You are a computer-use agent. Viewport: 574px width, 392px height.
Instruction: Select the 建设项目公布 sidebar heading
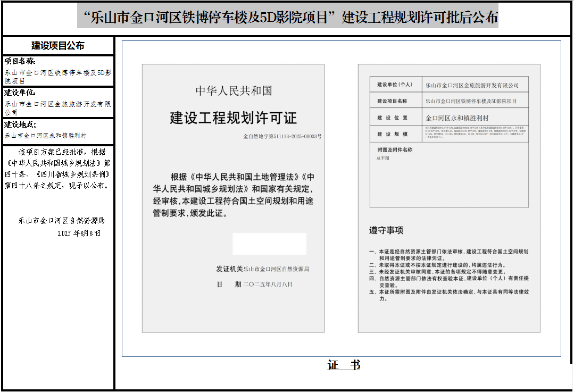(58, 46)
